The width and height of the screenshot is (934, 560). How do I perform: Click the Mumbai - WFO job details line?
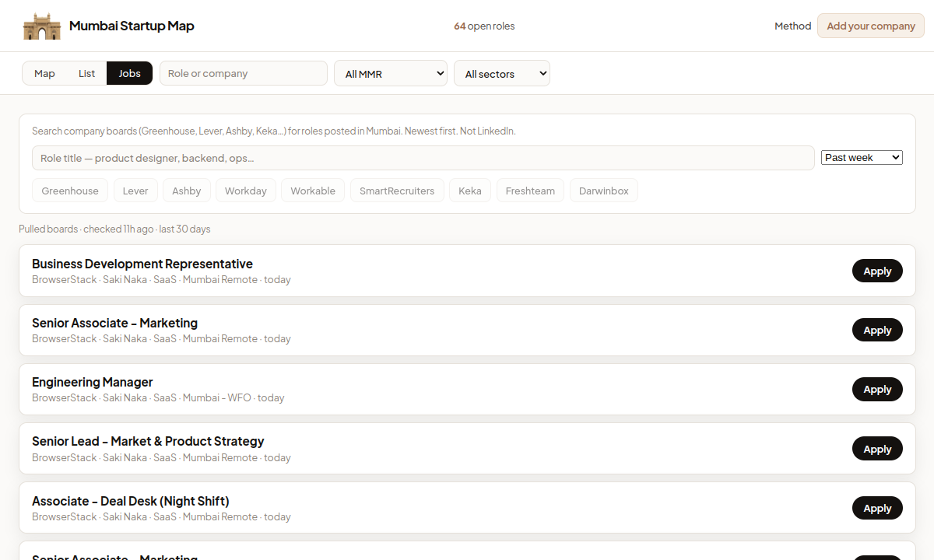pos(158,397)
